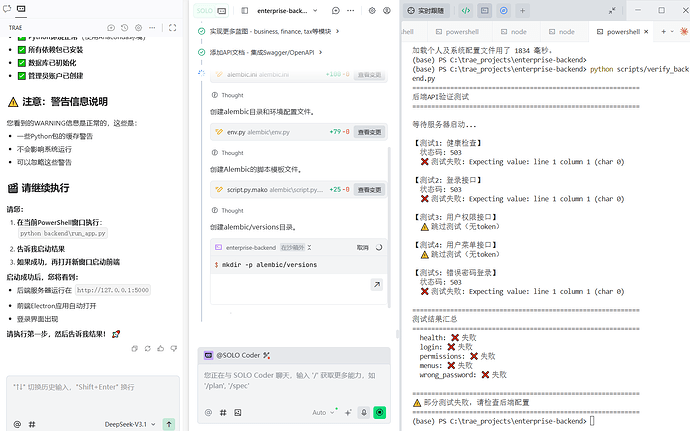Expand the Thought above 创建alembic/versions目录
Viewport: 690px width, 431px height.
click(x=228, y=210)
